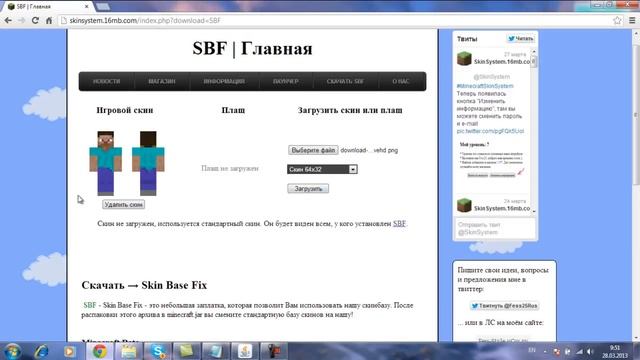This screenshot has height=360, width=640.
Task: Click the Плащ не загружен placeholder text
Action: (230, 168)
